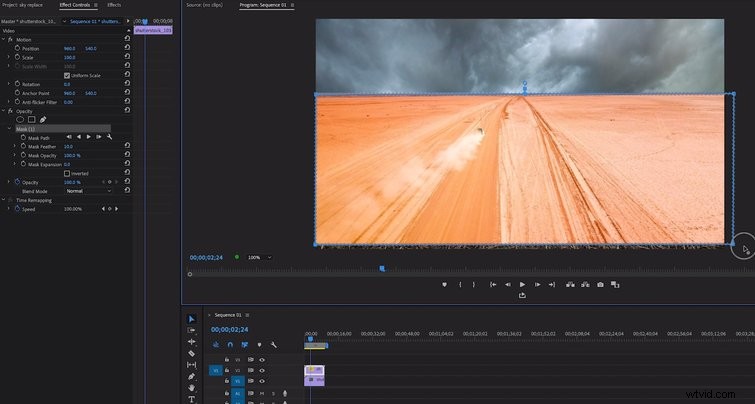755x404 pixels.
Task: Toggle Linked Selection in timeline
Action: [x=245, y=345]
